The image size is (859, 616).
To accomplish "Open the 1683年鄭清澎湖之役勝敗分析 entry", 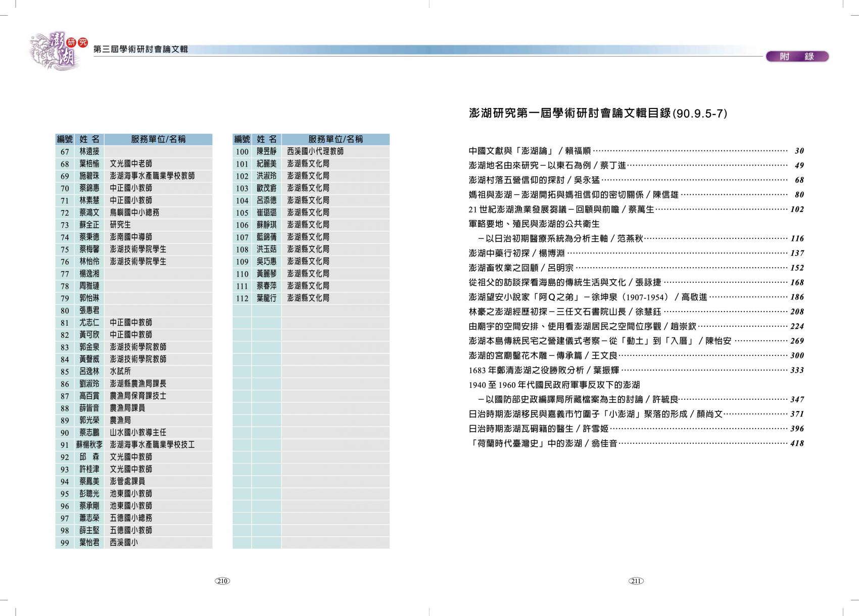I will tap(544, 370).
